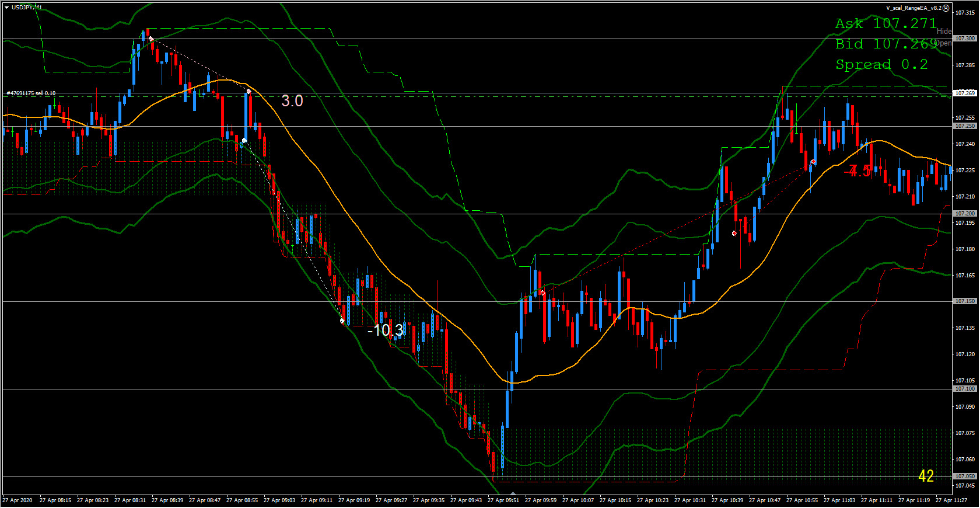Click the yellow 42 countdown number
The width and height of the screenshot is (980, 508).
(926, 476)
